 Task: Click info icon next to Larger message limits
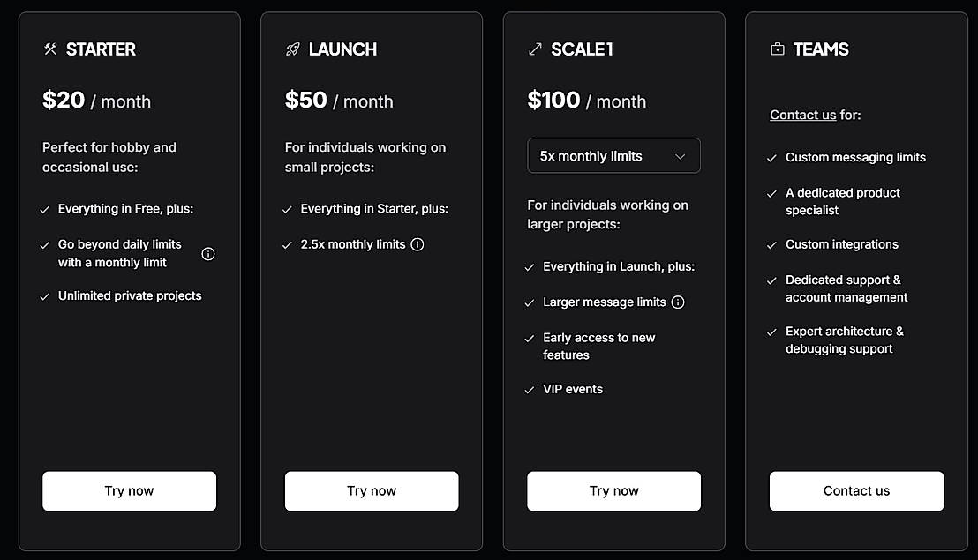pos(678,302)
